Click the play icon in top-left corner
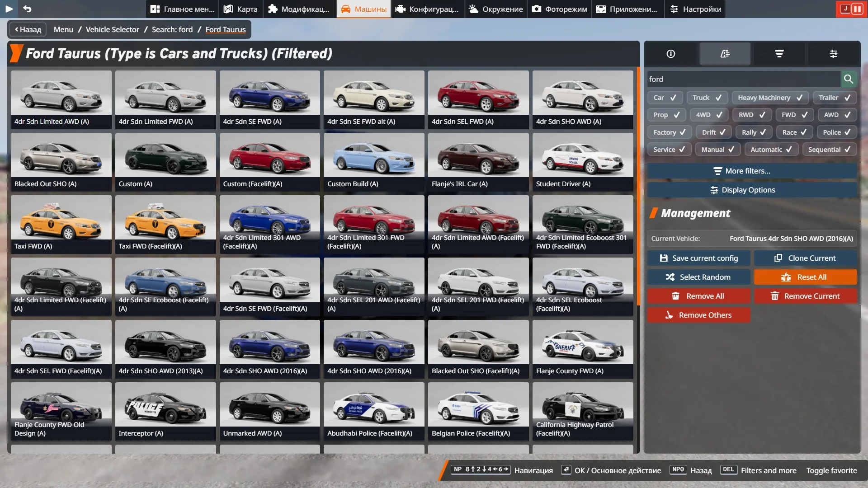Screen dimensions: 868x488 coord(9,9)
